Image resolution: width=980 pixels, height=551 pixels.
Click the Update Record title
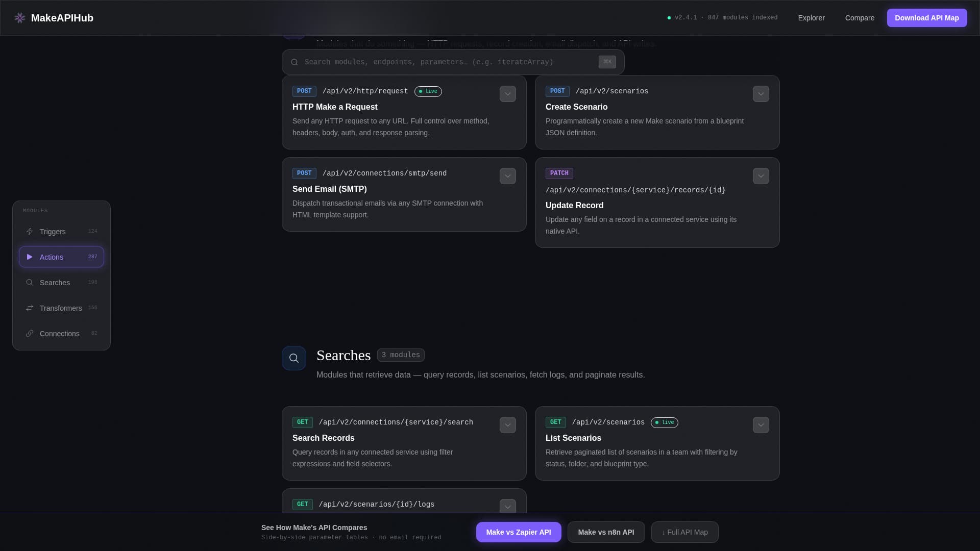click(574, 206)
